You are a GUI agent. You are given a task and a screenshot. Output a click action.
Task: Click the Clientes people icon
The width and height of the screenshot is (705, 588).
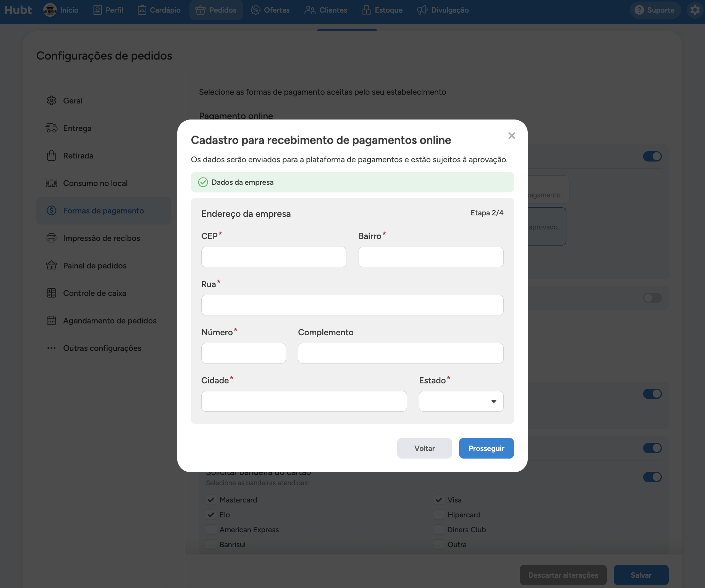310,10
